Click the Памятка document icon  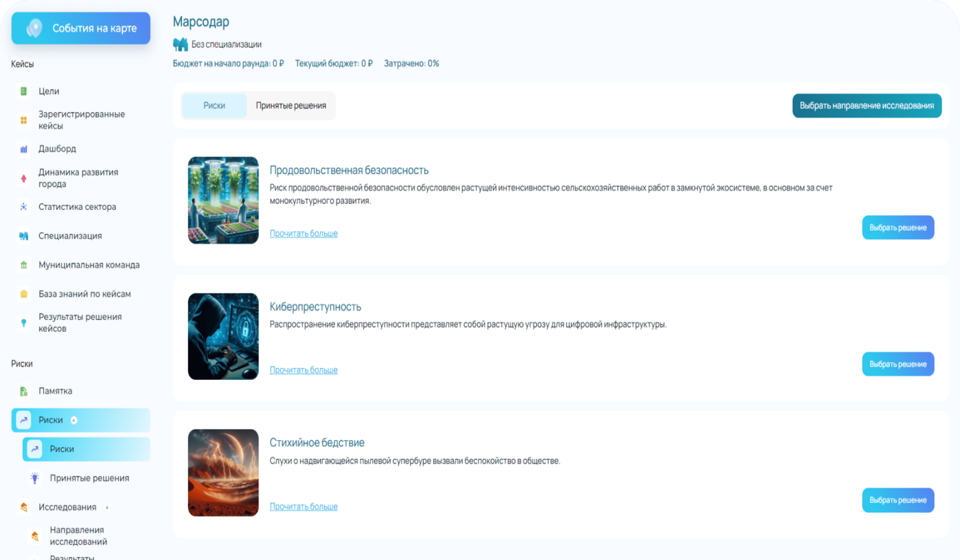(24, 391)
